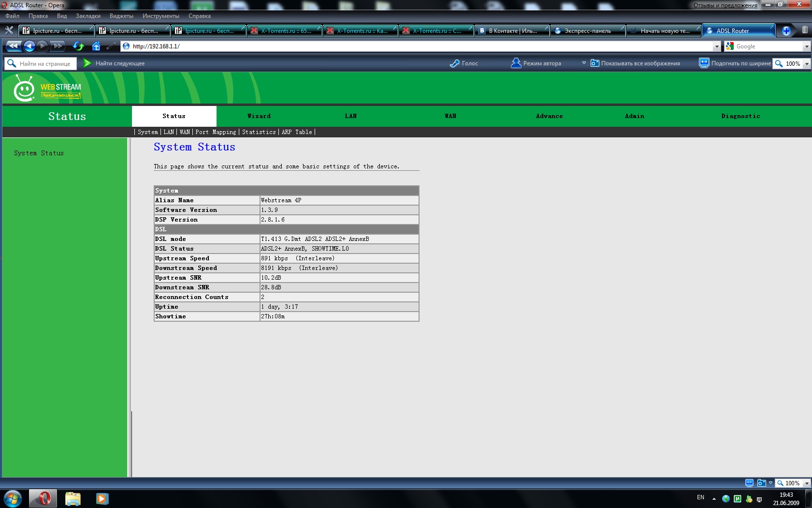Click the browser home icon

click(96, 46)
